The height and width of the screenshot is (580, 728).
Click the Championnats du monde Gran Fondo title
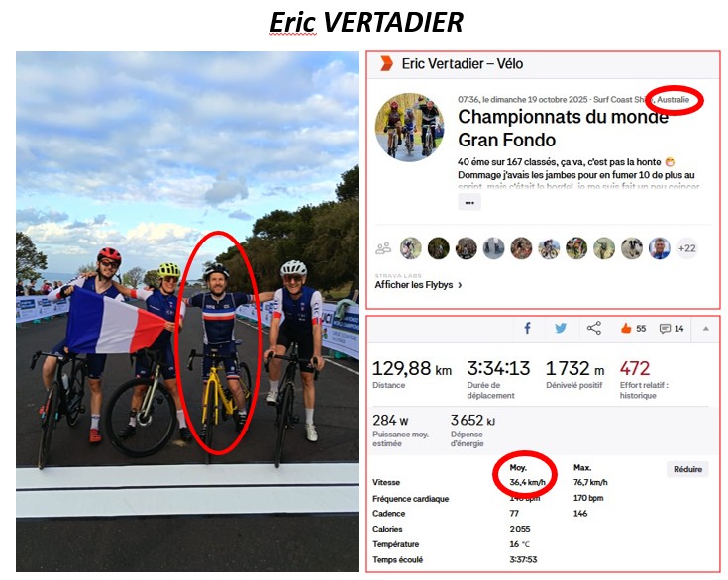[564, 128]
